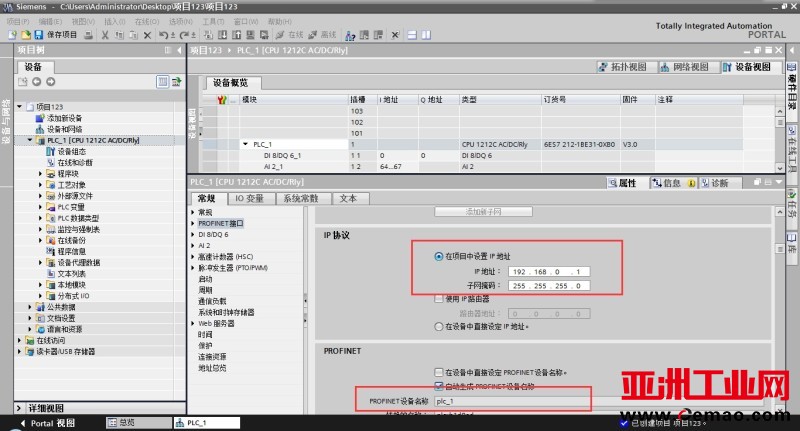Click the Portal 视图 button
800x431 pixels.
(x=47, y=423)
